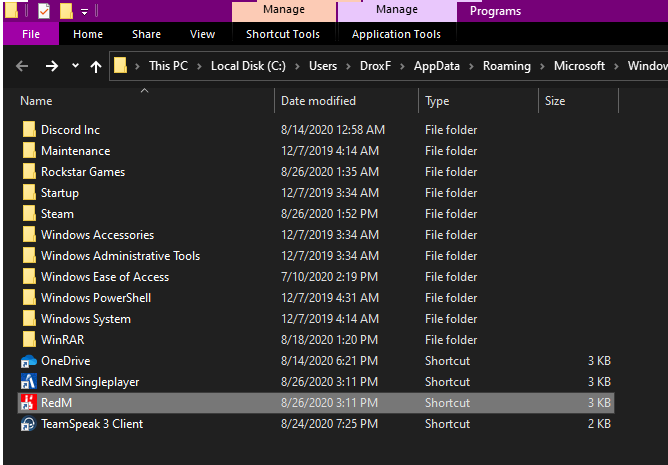Click the Startup folder icon
Screen dimensions: 668x465
29,193
